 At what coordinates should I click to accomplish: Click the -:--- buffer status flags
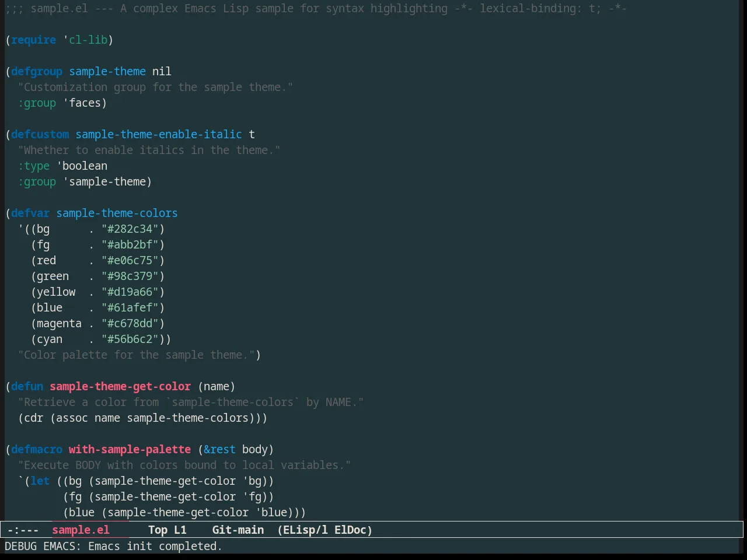coord(23,530)
